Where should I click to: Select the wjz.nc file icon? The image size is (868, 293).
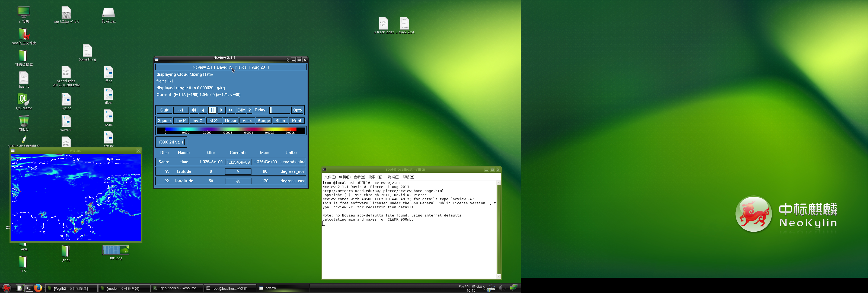66,102
